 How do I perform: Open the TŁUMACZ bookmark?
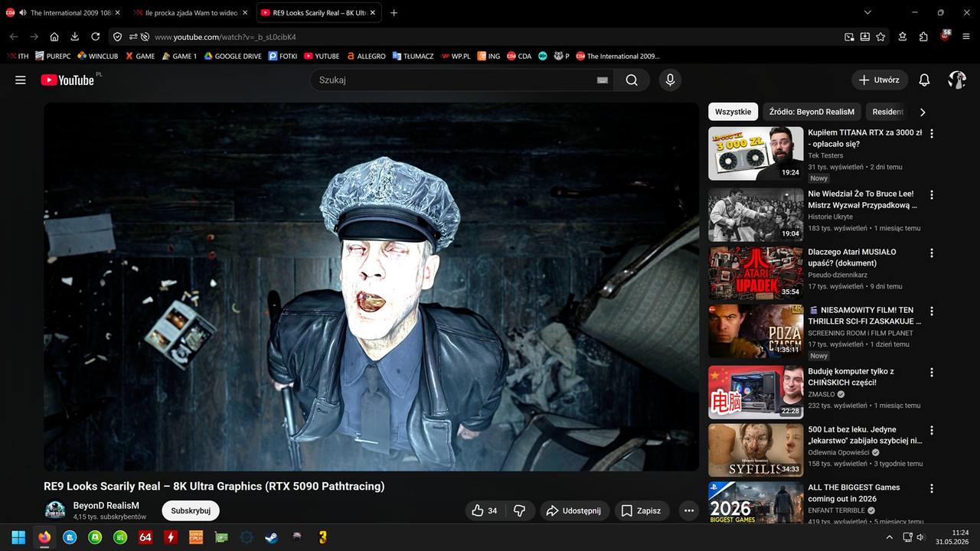pyautogui.click(x=413, y=56)
